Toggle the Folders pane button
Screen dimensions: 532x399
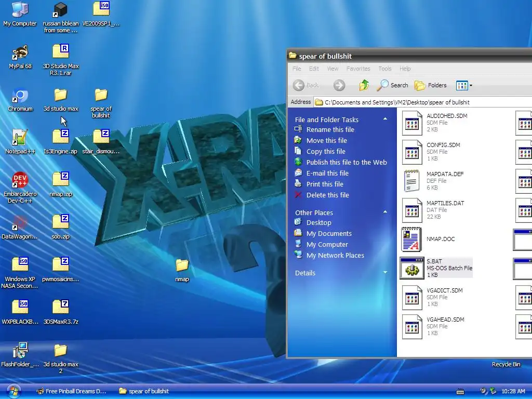pos(431,85)
